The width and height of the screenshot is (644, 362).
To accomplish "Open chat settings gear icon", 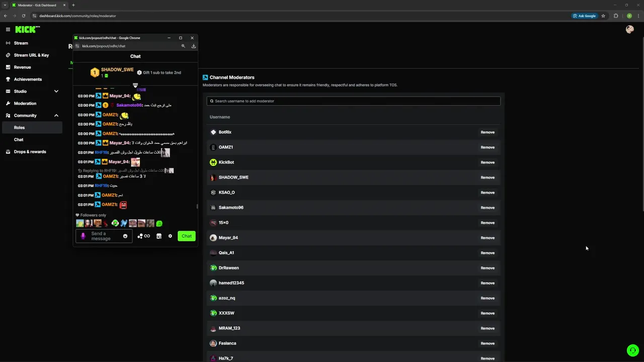I will (170, 236).
